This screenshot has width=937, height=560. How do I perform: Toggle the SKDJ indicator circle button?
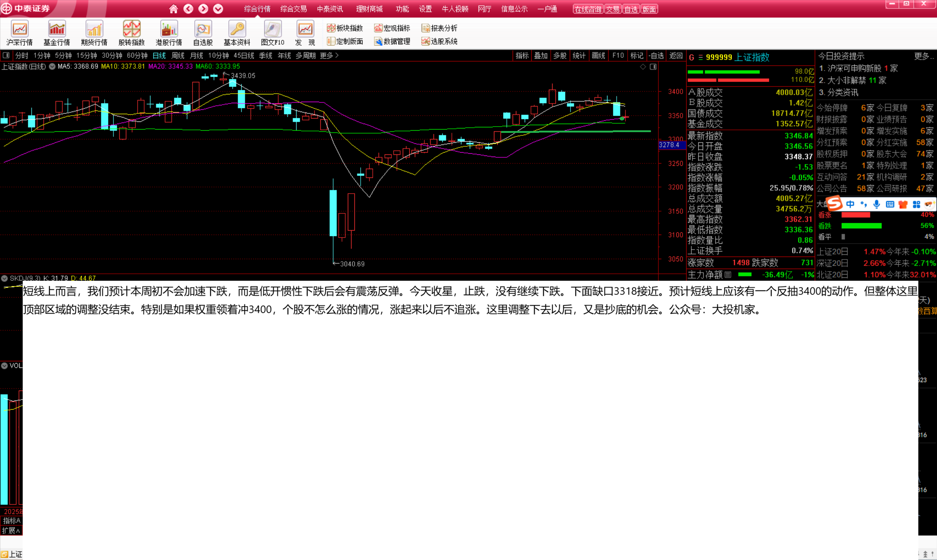click(x=4, y=278)
